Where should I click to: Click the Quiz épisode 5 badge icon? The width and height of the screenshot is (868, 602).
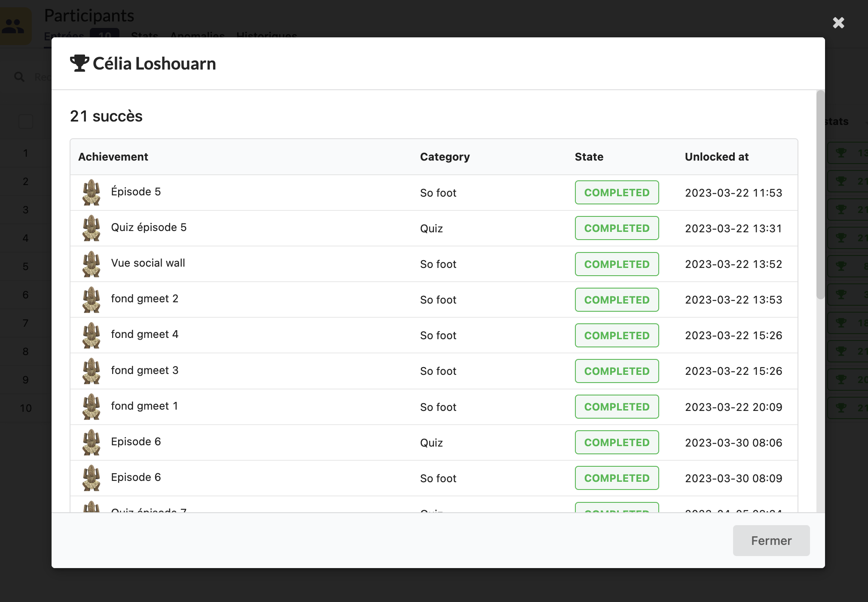(x=92, y=228)
